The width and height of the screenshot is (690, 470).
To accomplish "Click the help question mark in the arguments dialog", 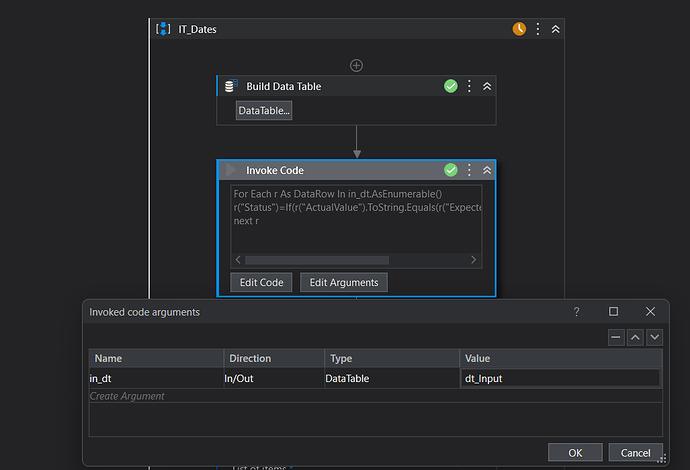I will coord(576,312).
